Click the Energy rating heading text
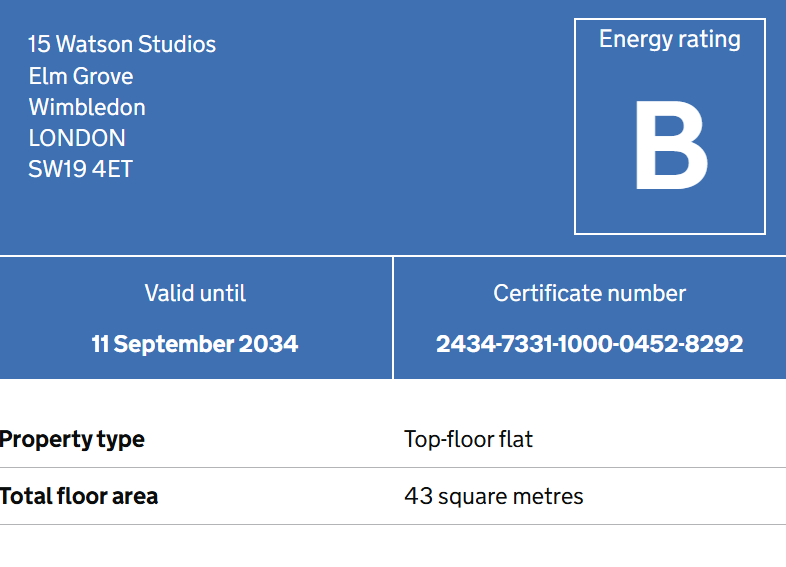Image resolution: width=786 pixels, height=567 pixels. pos(670,40)
